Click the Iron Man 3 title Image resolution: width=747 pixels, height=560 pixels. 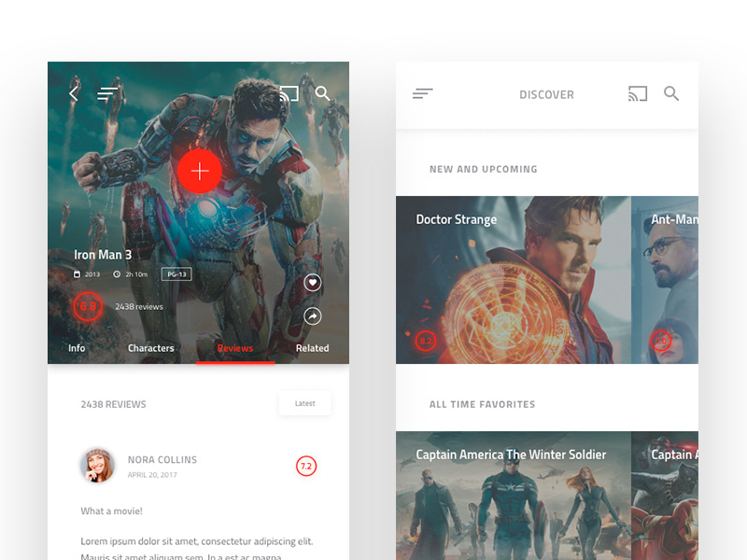click(103, 255)
